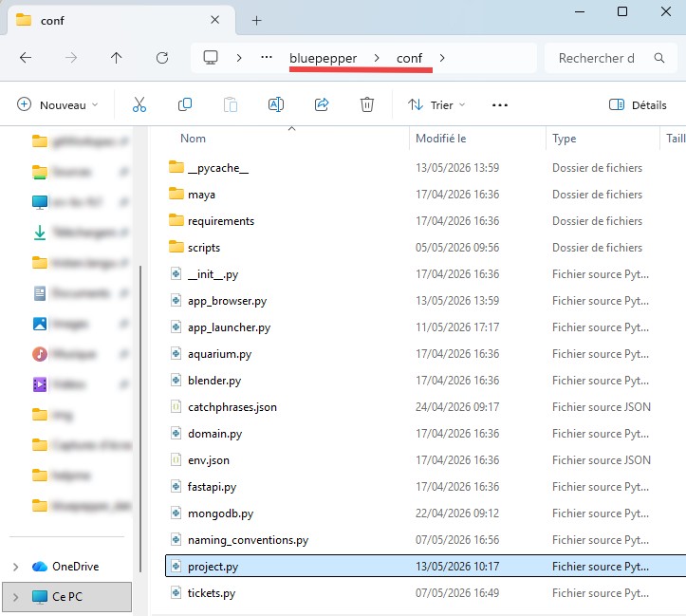Image resolution: width=686 pixels, height=616 pixels.
Task: Expand the Ce PC tree node
Action: click(x=16, y=597)
